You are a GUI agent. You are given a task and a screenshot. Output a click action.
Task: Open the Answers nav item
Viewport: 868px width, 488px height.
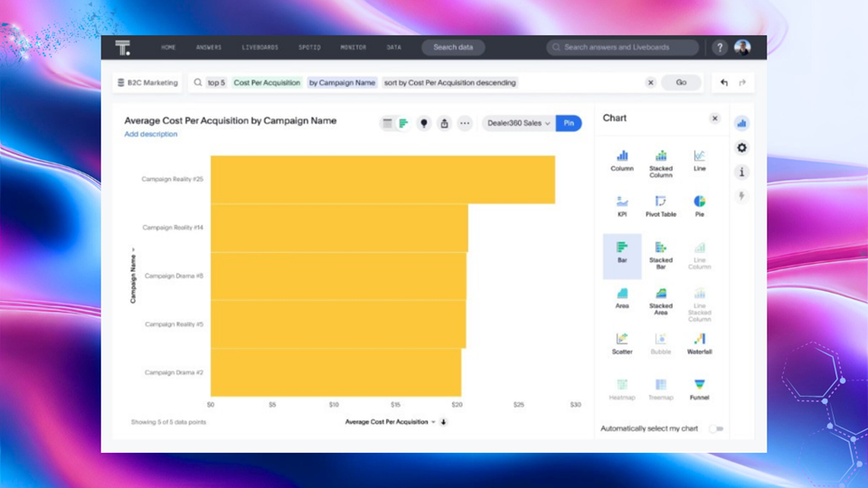208,47
